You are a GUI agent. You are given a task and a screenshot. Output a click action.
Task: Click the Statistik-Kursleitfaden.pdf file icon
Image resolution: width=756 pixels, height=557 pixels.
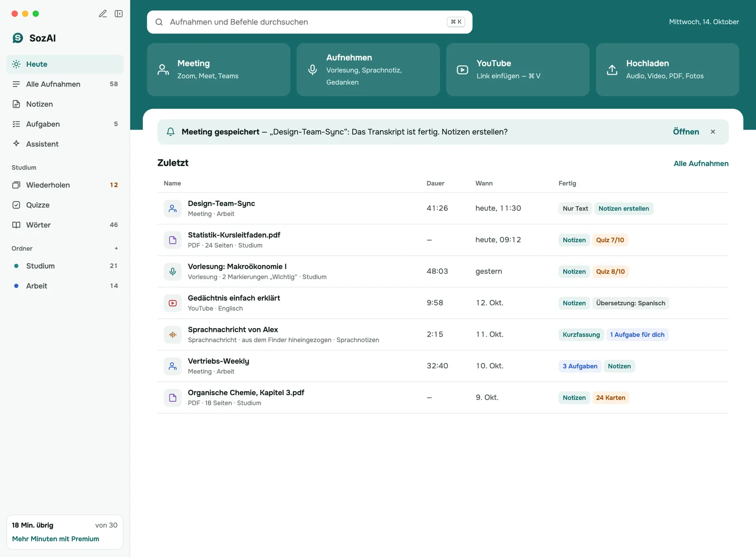tap(172, 240)
